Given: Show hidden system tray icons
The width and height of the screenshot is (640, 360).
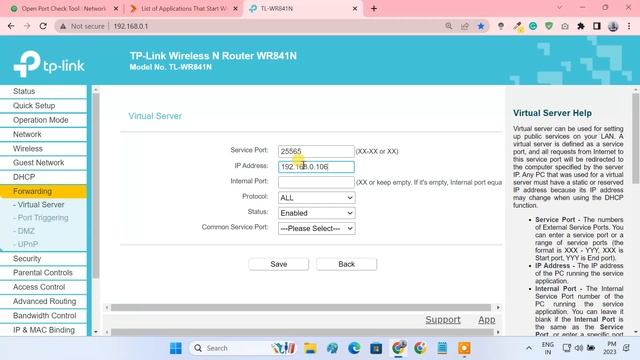Looking at the screenshot, I should click(529, 348).
